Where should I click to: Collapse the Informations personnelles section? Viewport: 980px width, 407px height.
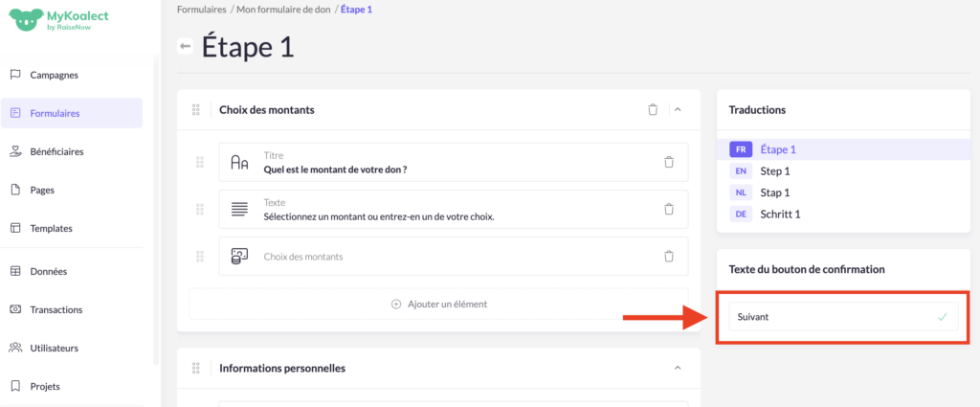coord(678,368)
